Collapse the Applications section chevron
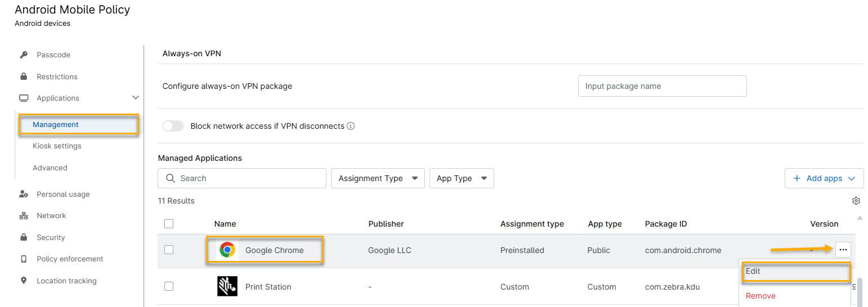The image size is (868, 307). click(135, 98)
